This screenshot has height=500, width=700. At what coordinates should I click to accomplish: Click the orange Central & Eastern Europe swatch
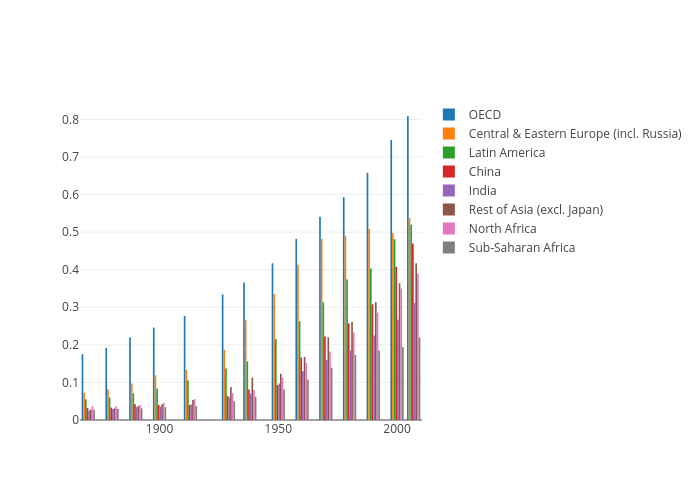pos(449,133)
